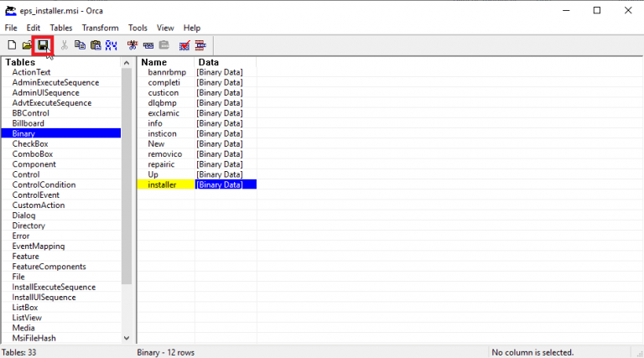Click the removico name cell
The height and width of the screenshot is (358, 644).
[166, 154]
